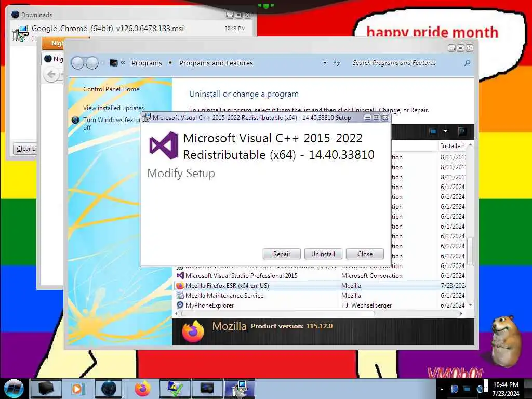Open the dark monitor taskbar icon

207,389
